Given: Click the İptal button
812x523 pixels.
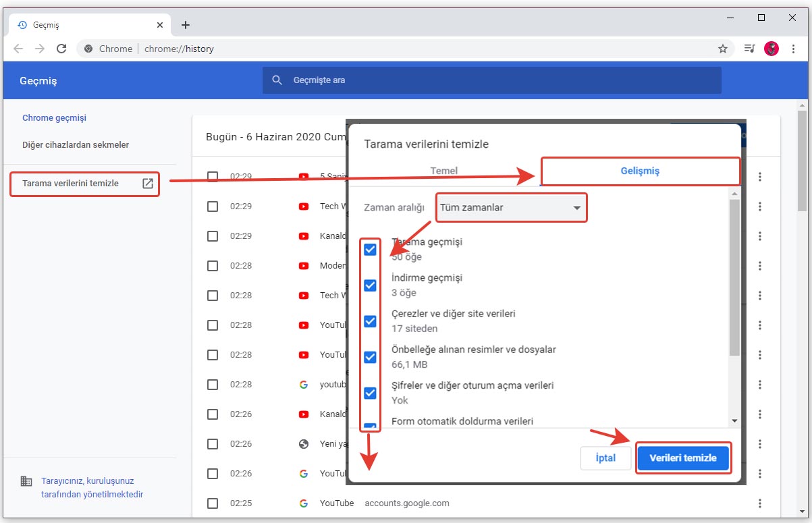Looking at the screenshot, I should pyautogui.click(x=605, y=458).
